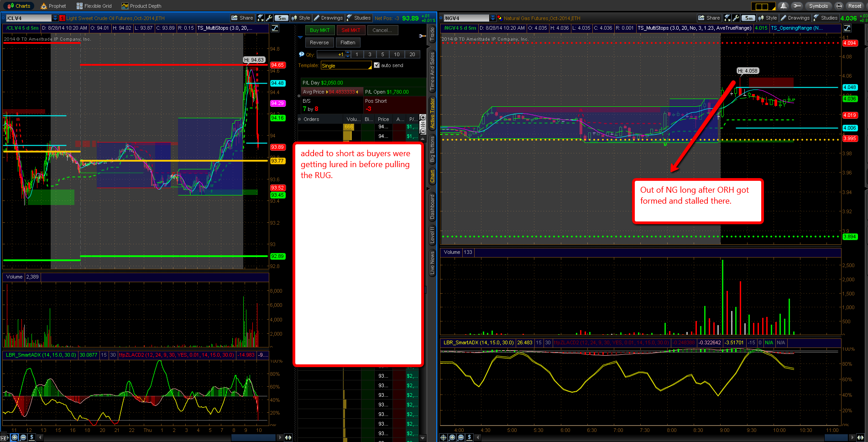Open the chart grid layout selector
The image size is (868, 442).
[763, 6]
